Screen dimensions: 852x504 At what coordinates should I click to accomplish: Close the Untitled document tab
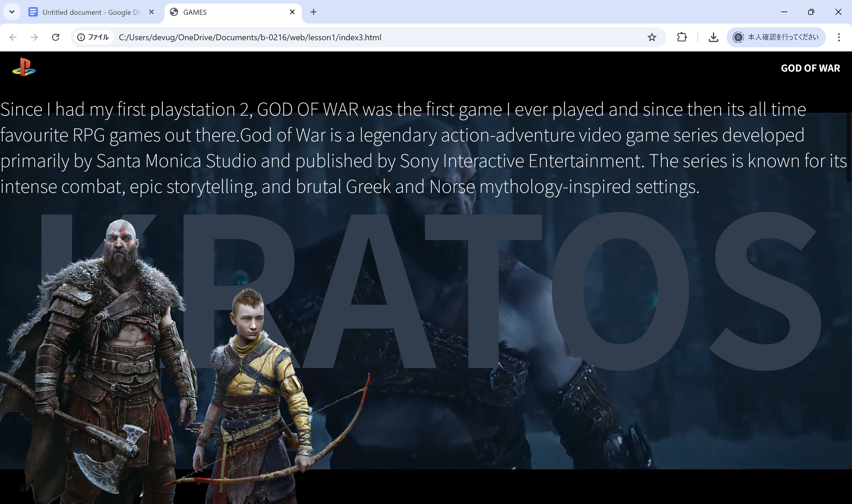(x=151, y=12)
